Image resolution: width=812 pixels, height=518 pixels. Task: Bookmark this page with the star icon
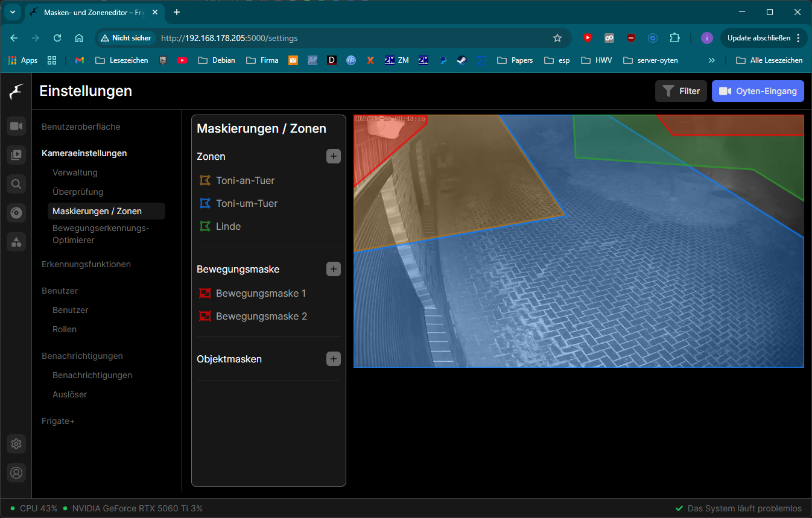pos(557,38)
